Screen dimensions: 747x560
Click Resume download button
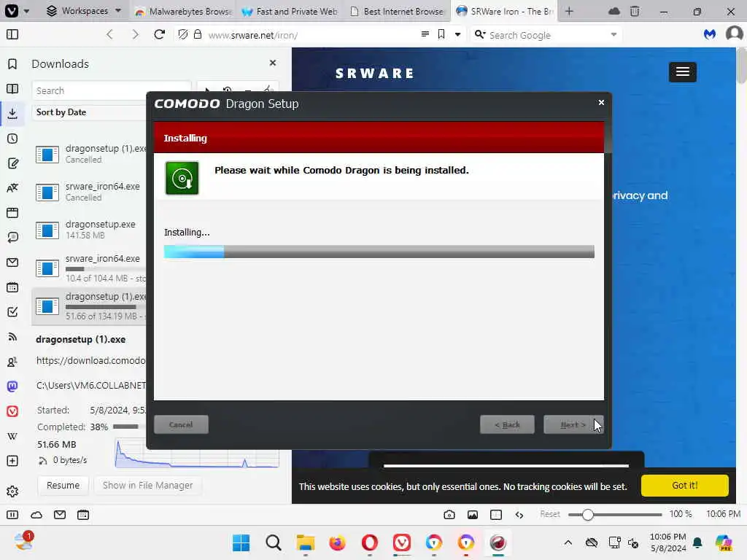click(x=63, y=485)
